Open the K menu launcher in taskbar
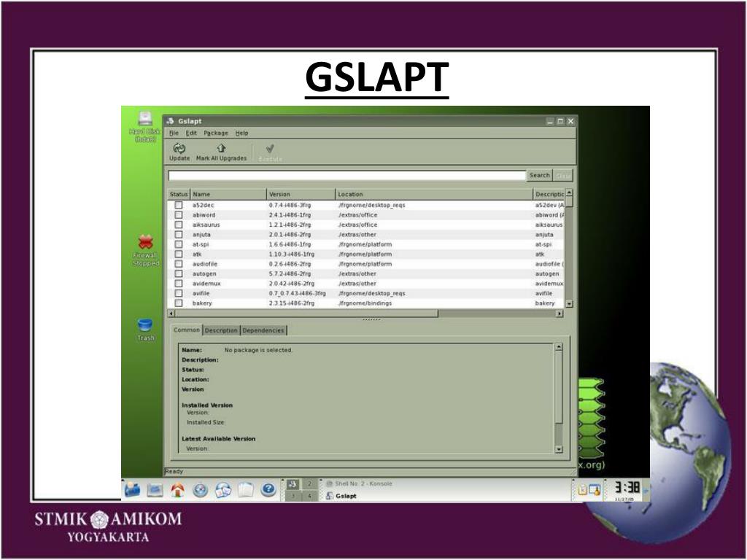This screenshot has width=747, height=560. click(x=133, y=489)
